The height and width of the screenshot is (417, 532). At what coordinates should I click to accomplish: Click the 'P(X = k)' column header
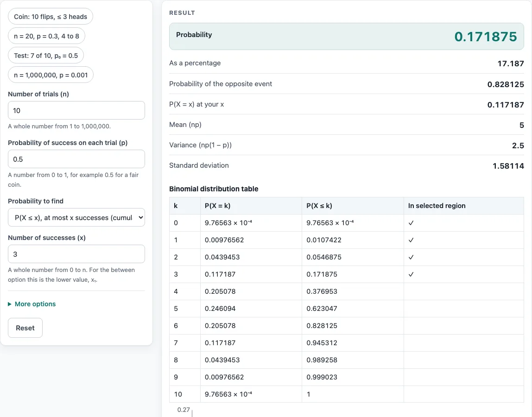pos(217,206)
